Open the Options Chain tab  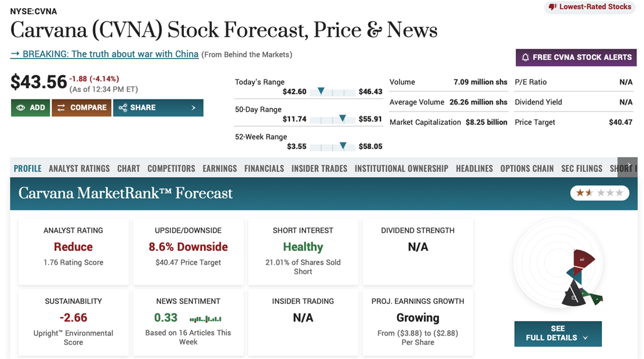527,168
